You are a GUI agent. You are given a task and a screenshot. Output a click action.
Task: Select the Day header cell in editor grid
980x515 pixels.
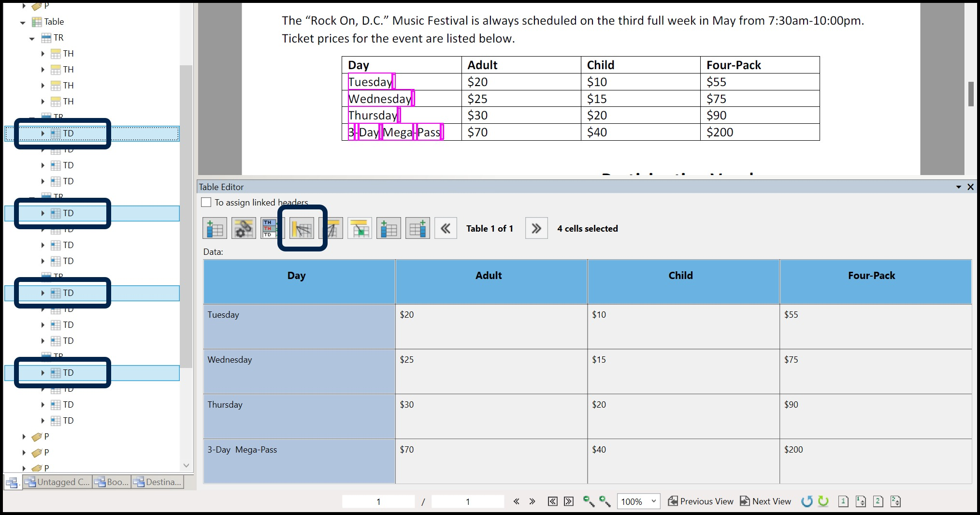299,281
